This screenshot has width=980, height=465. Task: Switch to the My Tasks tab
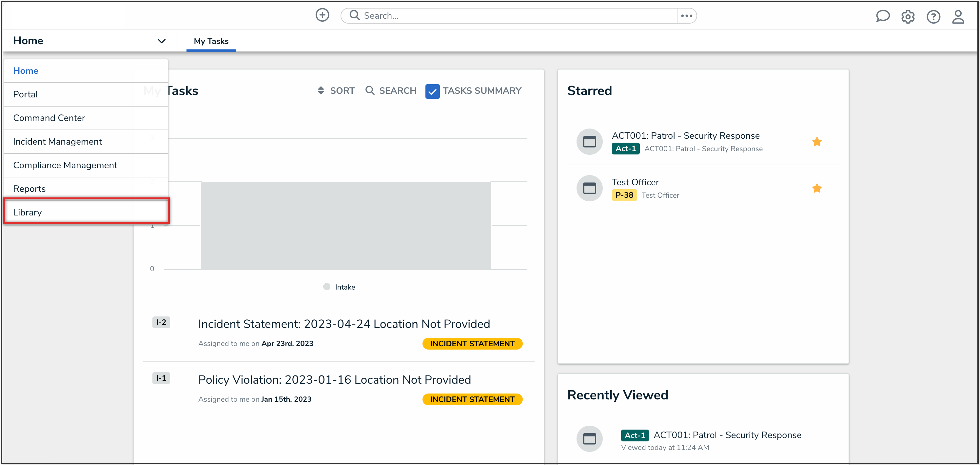[x=211, y=41]
